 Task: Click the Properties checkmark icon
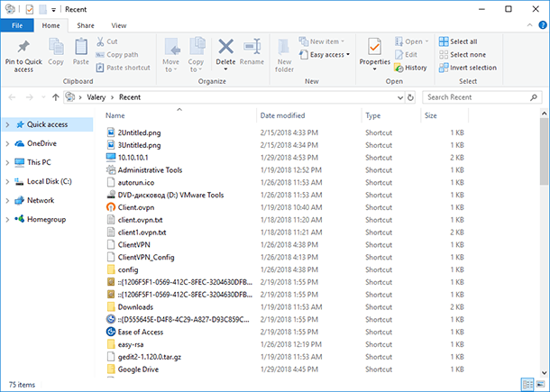click(x=374, y=47)
